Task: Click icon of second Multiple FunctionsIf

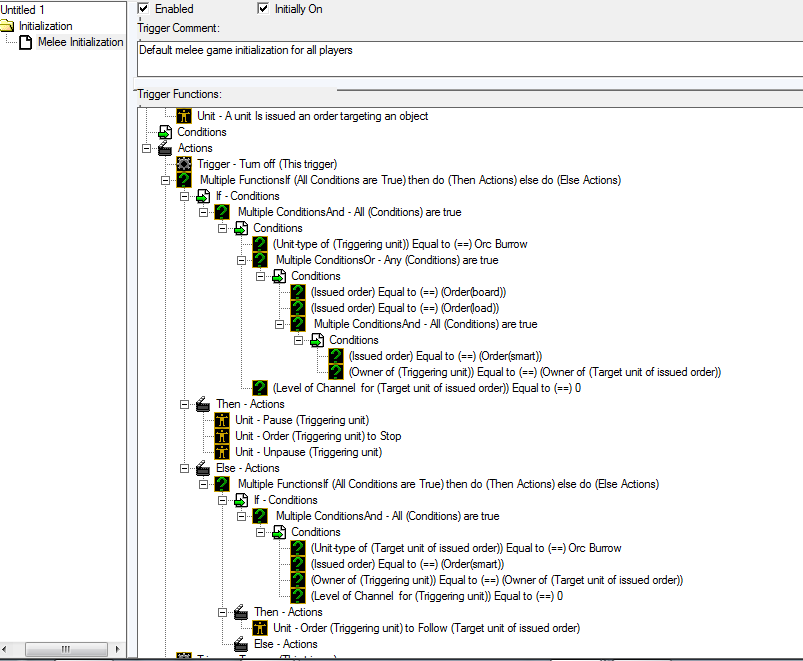Action: coord(222,484)
